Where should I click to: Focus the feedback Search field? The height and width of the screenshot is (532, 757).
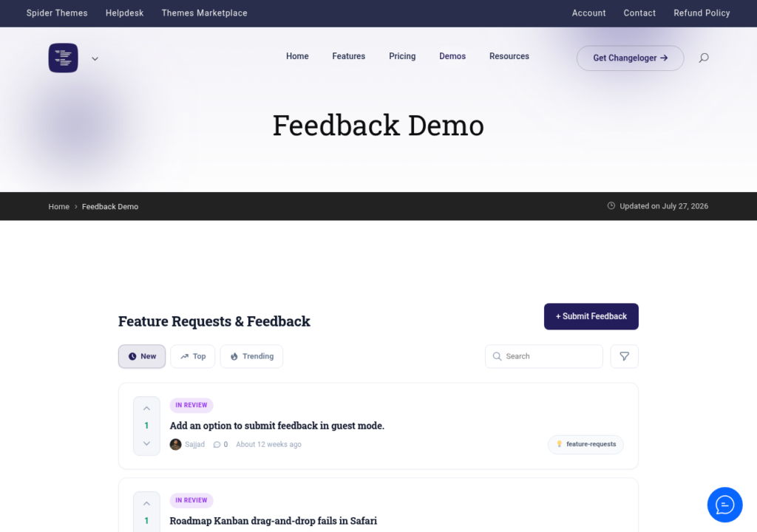click(544, 356)
